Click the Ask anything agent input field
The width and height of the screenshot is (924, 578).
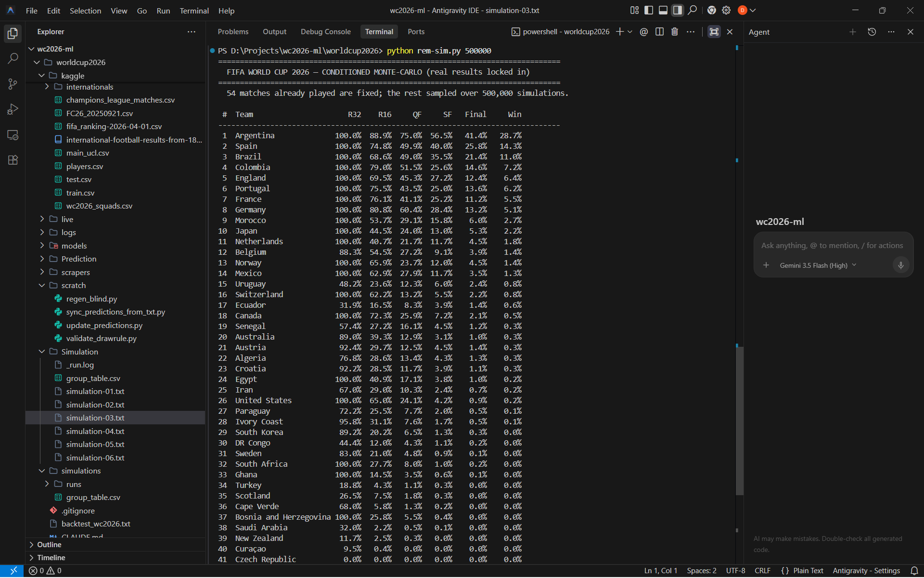point(832,246)
